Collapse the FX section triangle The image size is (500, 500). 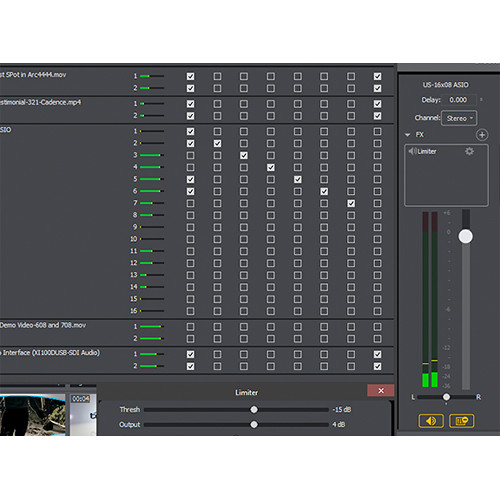pyautogui.click(x=407, y=135)
